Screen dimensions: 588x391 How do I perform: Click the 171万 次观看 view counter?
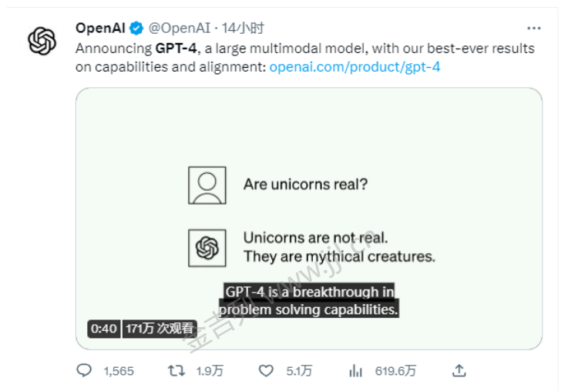click(x=160, y=329)
